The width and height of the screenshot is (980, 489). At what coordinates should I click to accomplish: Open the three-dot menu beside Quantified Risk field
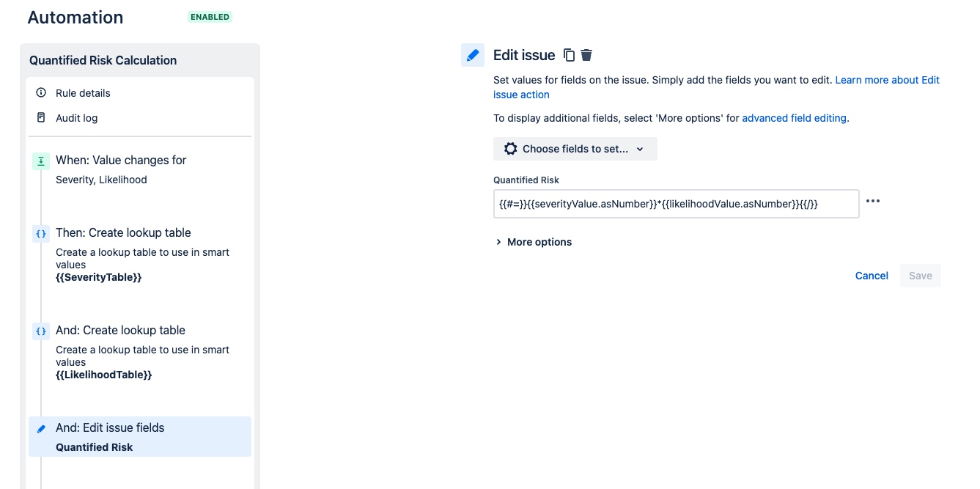pyautogui.click(x=873, y=201)
